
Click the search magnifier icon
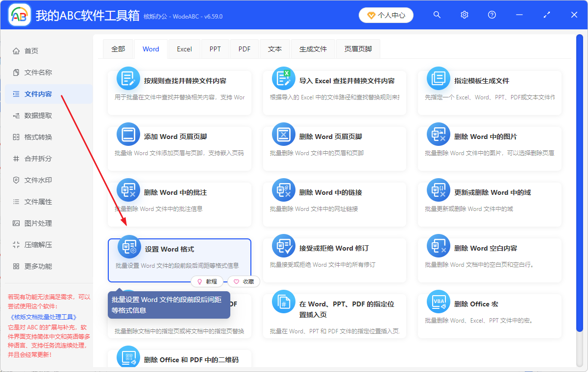[437, 15]
